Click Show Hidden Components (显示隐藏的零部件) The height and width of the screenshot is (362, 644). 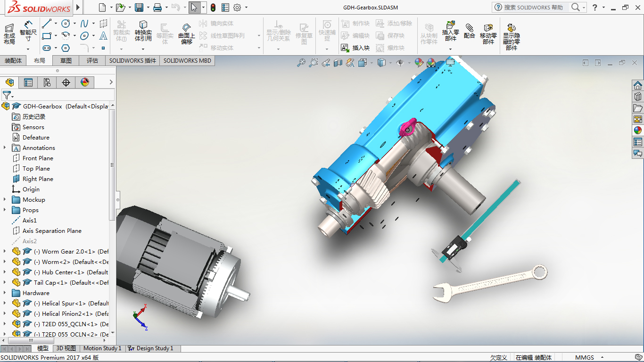click(x=511, y=37)
